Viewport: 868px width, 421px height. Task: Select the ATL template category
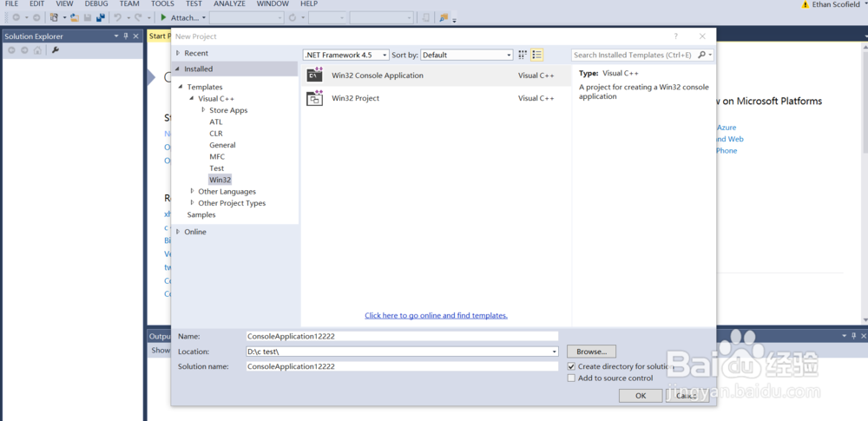point(215,122)
